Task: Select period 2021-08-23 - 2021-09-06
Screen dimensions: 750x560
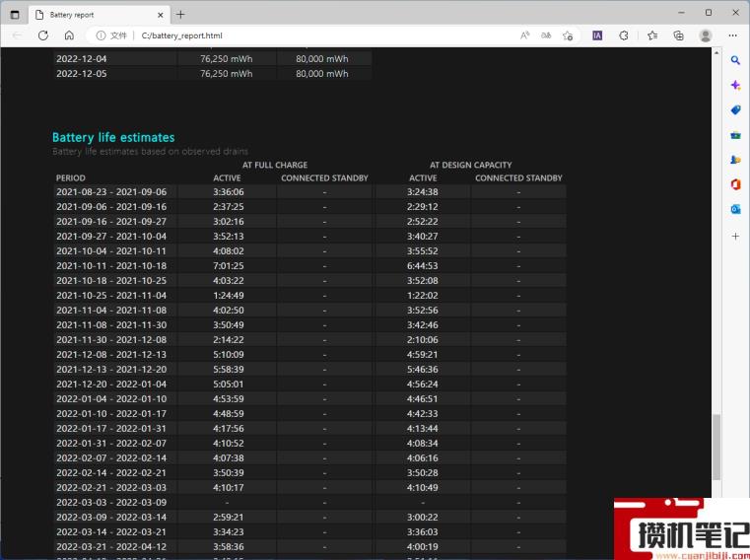Action: click(x=111, y=192)
